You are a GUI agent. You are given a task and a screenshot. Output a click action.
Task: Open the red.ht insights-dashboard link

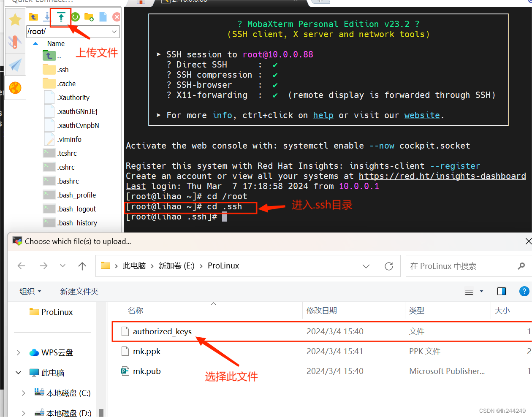(442, 176)
